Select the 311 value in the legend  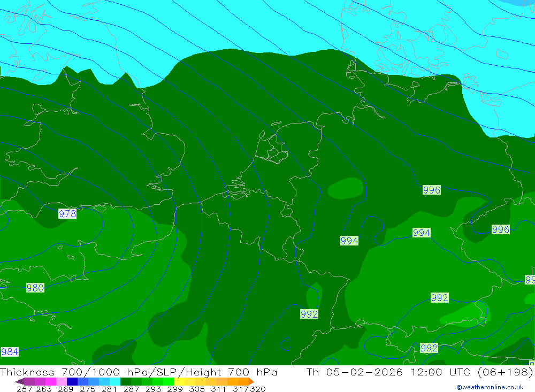(218, 389)
